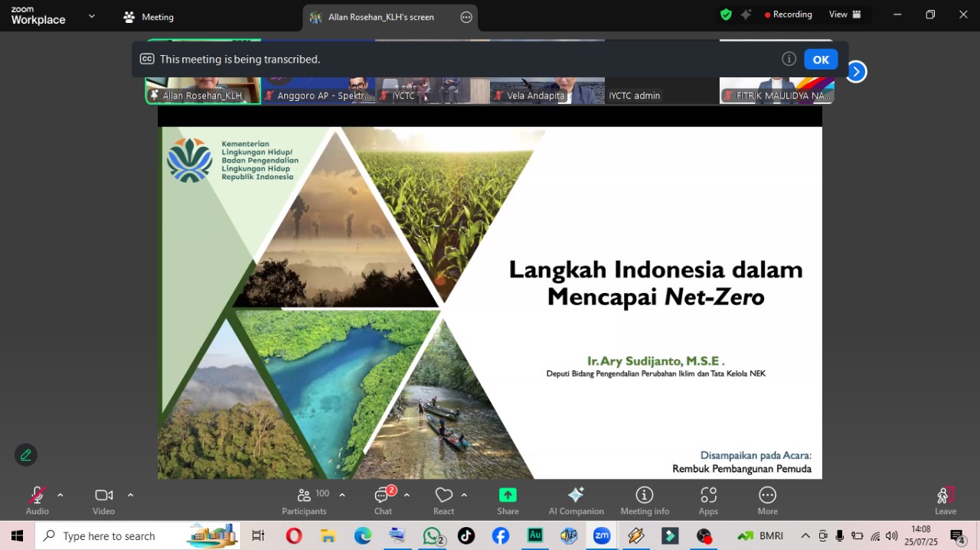Open the More options menu
This screenshot has width=980, height=550.
click(768, 501)
